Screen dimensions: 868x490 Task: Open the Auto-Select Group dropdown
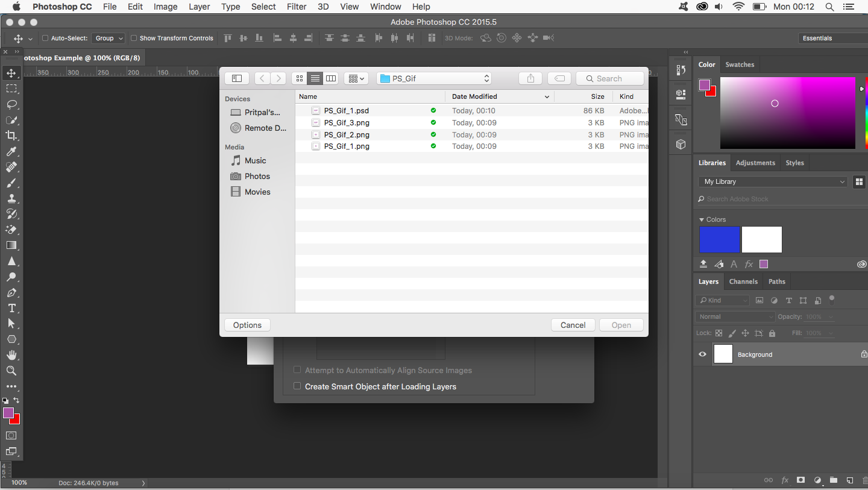pyautogui.click(x=108, y=38)
